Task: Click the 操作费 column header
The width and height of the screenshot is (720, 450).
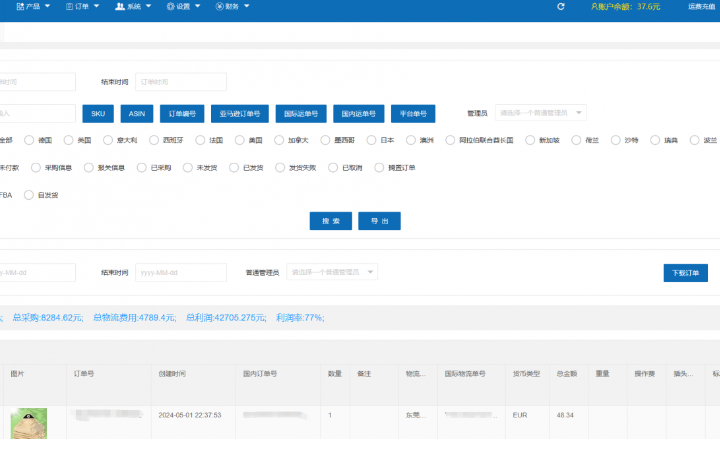Action: pyautogui.click(x=645, y=374)
